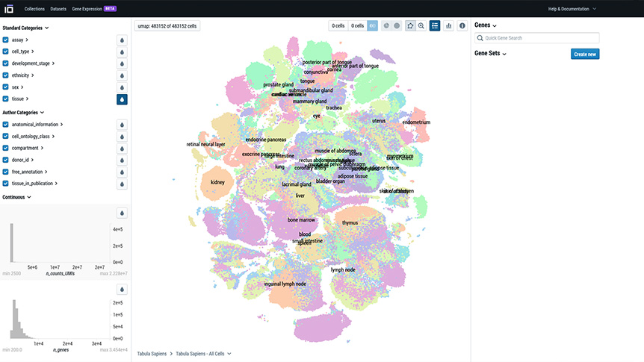The image size is (644, 362).
Task: Color by n_genes droplet icon
Action: point(122,290)
